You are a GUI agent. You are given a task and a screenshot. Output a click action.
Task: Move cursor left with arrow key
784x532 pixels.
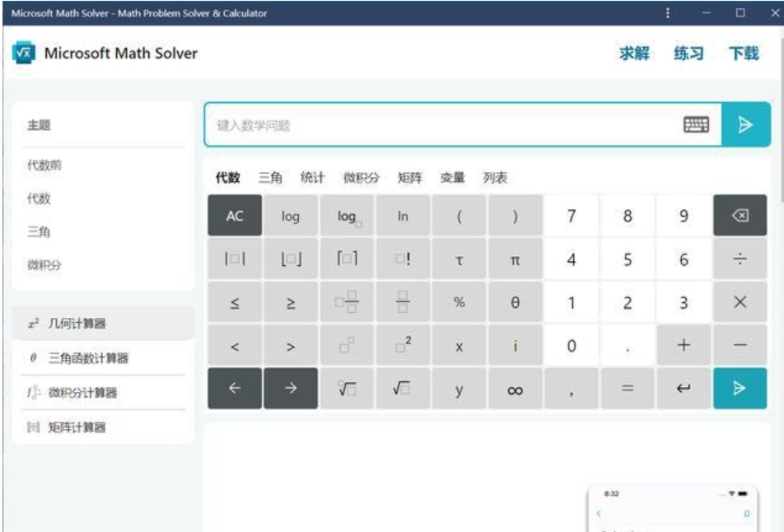point(235,389)
